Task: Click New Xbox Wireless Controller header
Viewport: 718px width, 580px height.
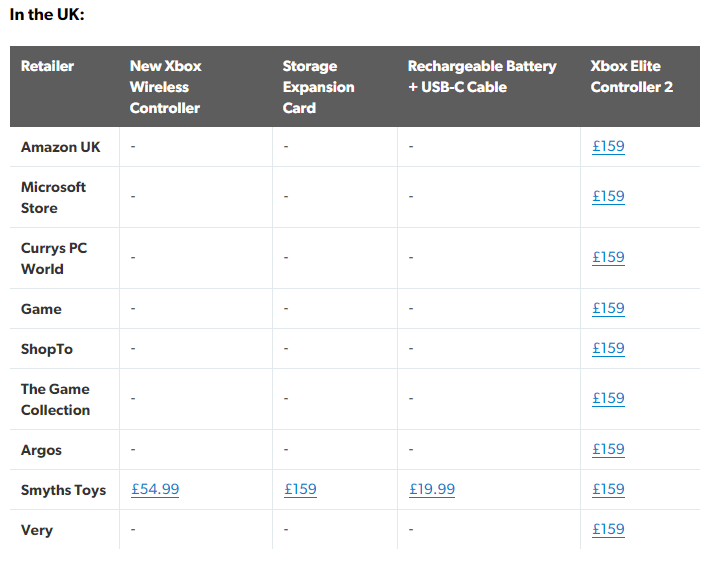Action: (x=165, y=87)
